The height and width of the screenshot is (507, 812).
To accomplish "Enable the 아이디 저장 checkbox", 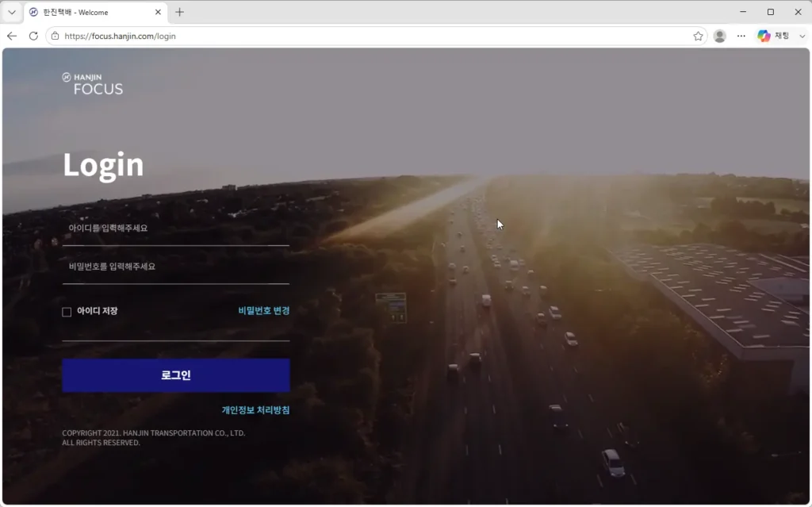I will pos(67,312).
